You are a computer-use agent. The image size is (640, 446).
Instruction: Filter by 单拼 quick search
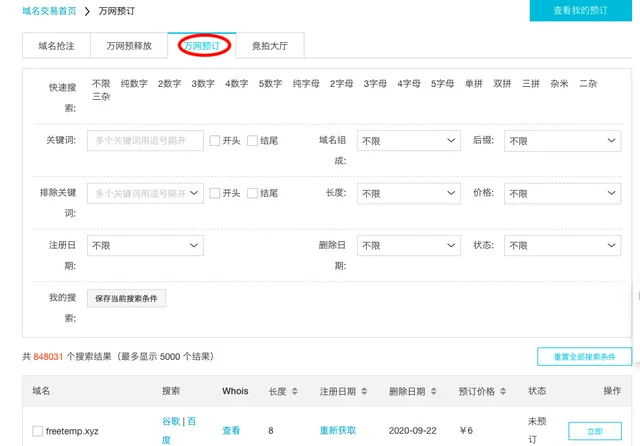(x=473, y=84)
